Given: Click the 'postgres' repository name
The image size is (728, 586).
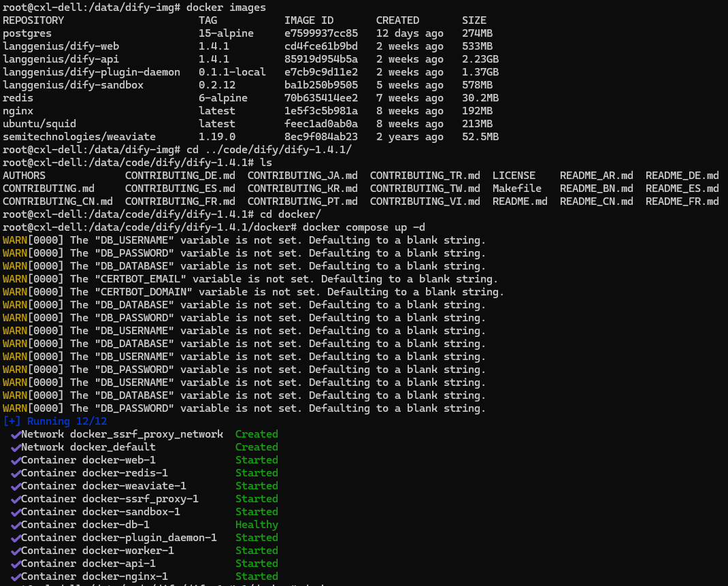Looking at the screenshot, I should click(27, 34).
